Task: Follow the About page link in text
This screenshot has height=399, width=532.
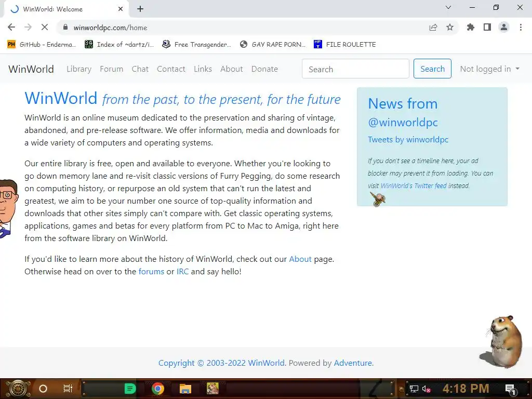Action: pos(300,259)
